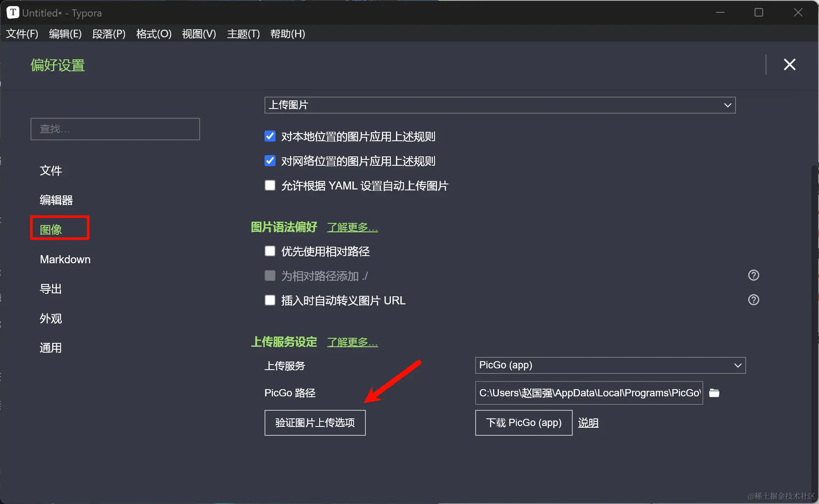Open the 格式(O) menu

[153, 34]
